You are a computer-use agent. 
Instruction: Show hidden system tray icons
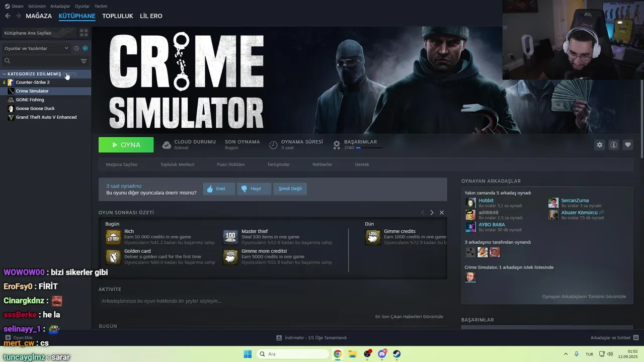tap(566, 354)
